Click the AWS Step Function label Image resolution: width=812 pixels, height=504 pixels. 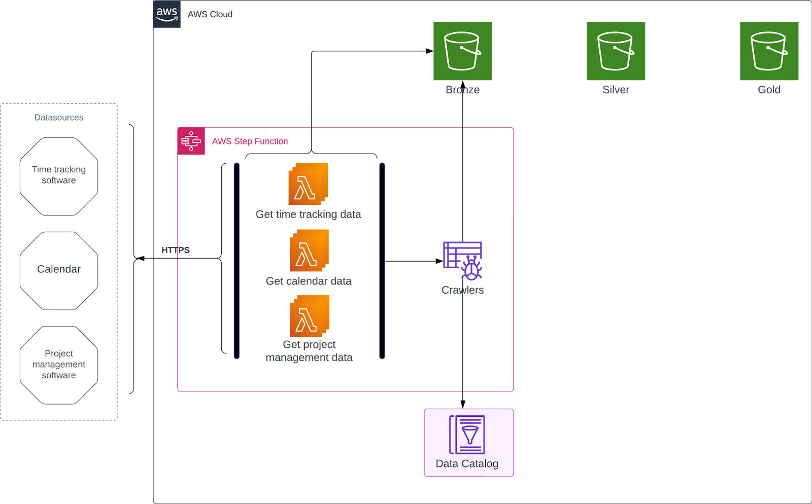coord(250,141)
